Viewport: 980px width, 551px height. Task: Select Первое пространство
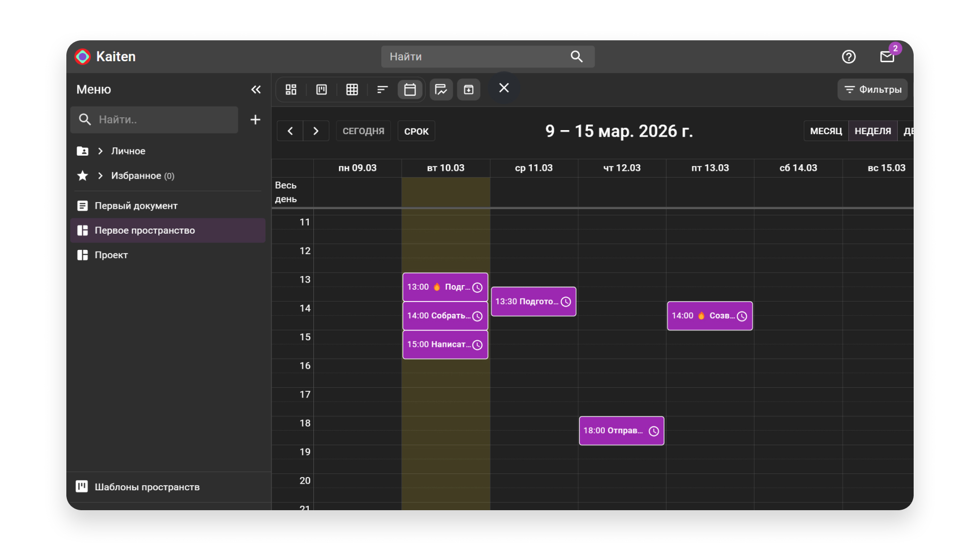pyautogui.click(x=168, y=230)
